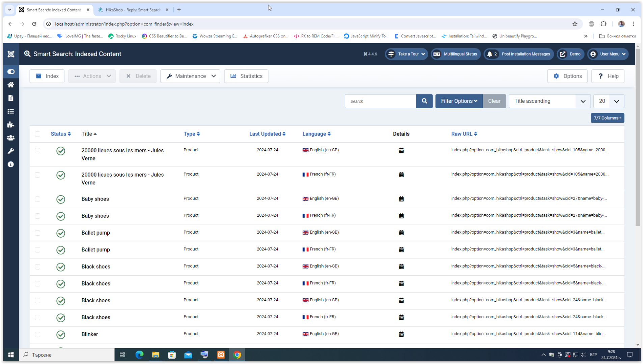
Task: Open the Title ascending sort dropdown
Action: 549,101
